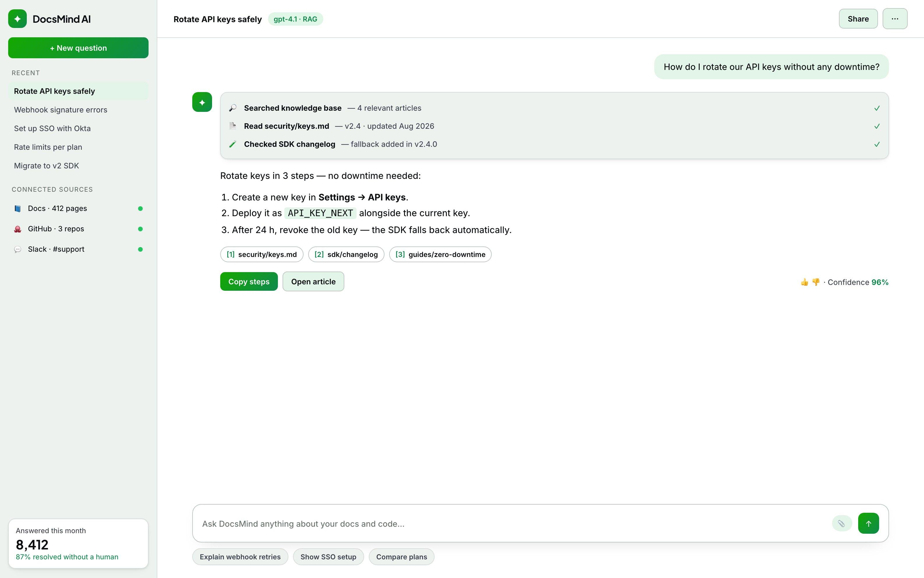
Task: Click the gpt-4.1 · RAG model badge
Action: pos(295,19)
